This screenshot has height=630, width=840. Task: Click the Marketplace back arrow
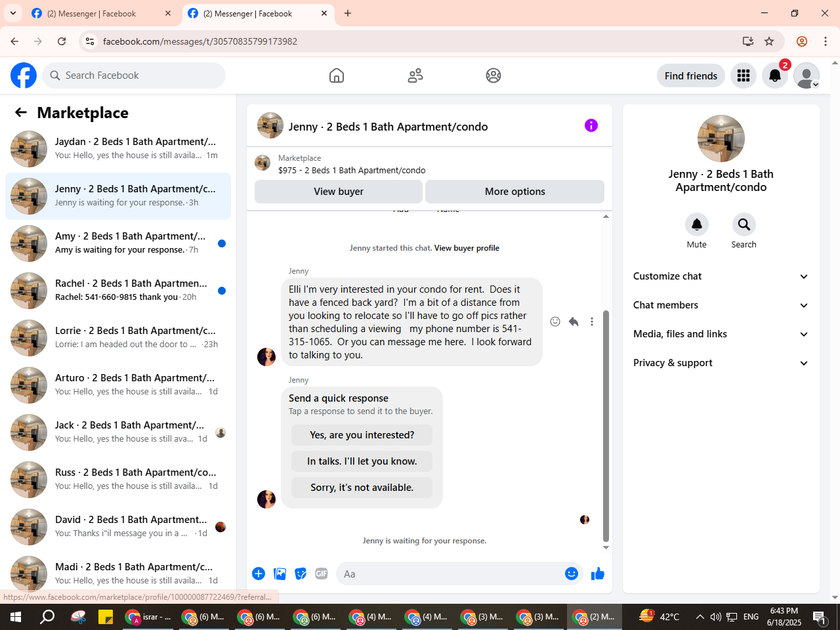[x=21, y=112]
